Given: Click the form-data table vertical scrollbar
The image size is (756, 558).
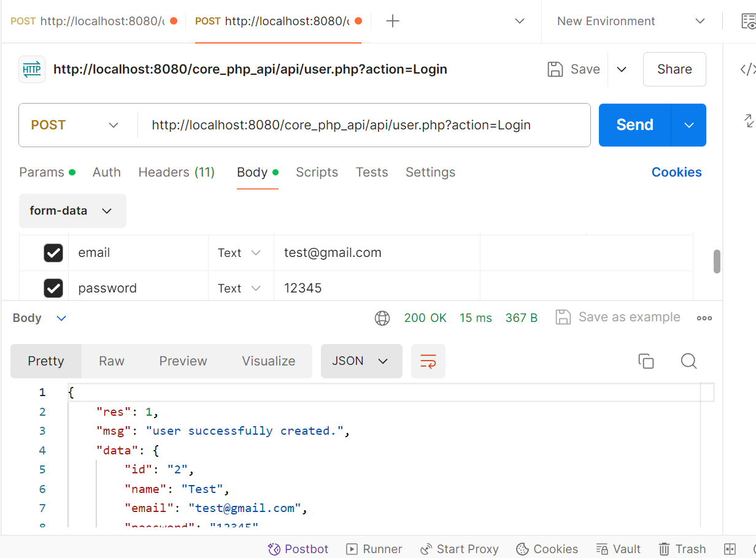Looking at the screenshot, I should pos(717,261).
